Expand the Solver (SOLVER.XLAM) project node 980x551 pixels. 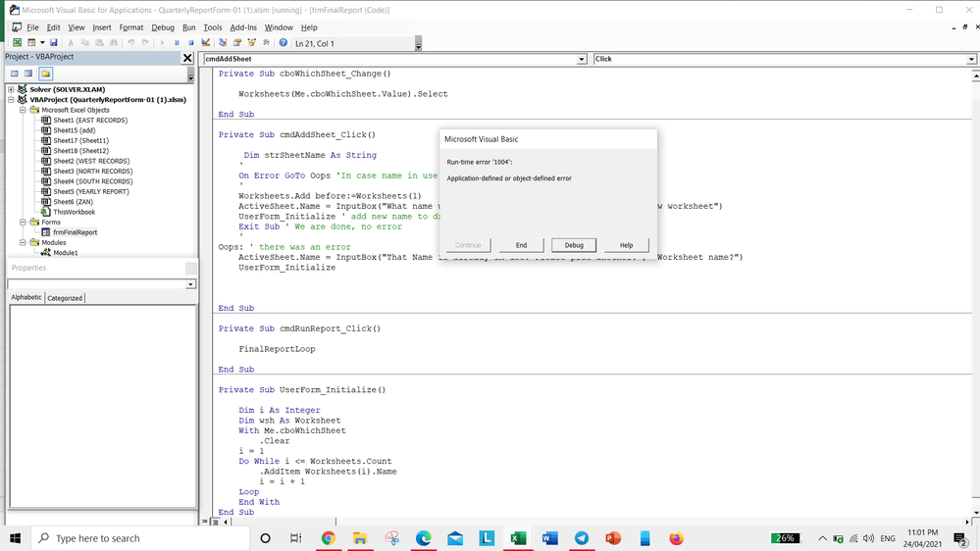pos(12,89)
